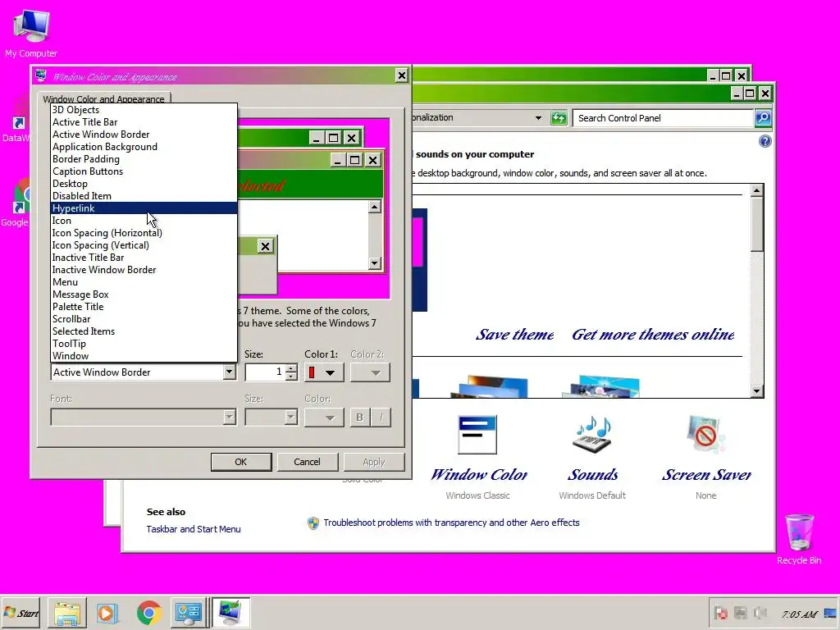Viewport: 840px width, 630px height.
Task: Click the Control Panel search magnifier icon
Action: point(764,118)
